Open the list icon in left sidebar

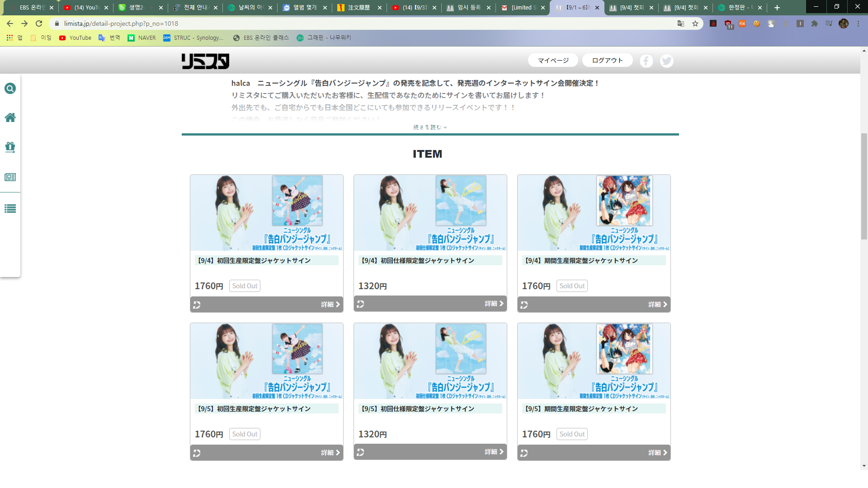point(10,209)
